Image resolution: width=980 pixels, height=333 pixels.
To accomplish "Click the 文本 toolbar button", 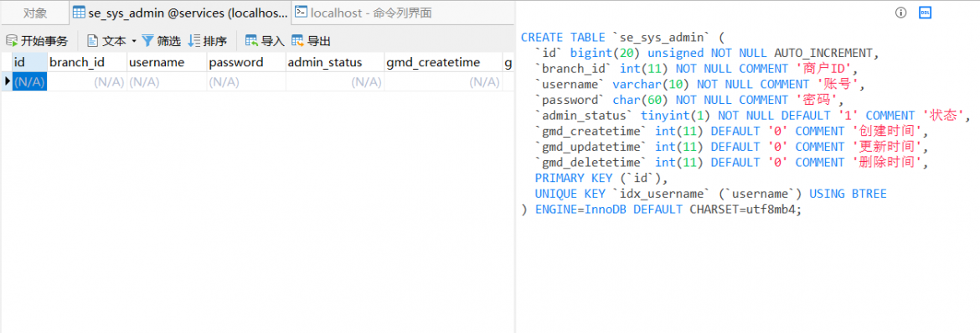I will 107,41.
